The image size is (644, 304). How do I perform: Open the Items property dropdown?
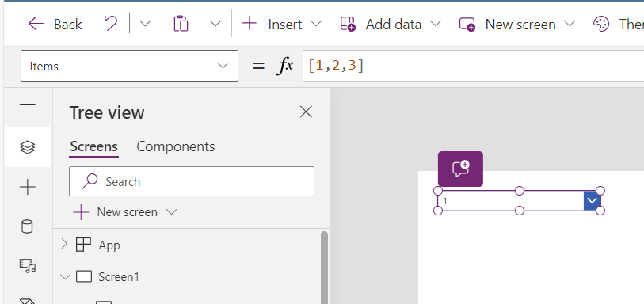[x=129, y=66]
